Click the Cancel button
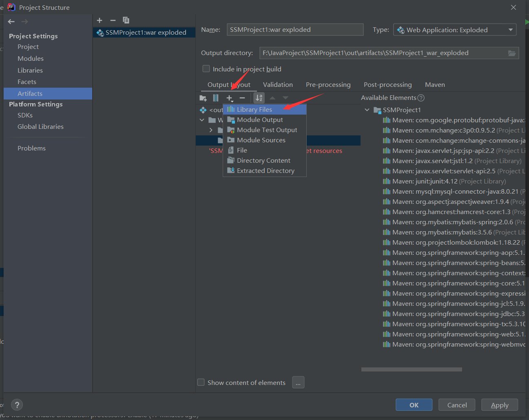Image resolution: width=529 pixels, height=420 pixels. coord(457,405)
